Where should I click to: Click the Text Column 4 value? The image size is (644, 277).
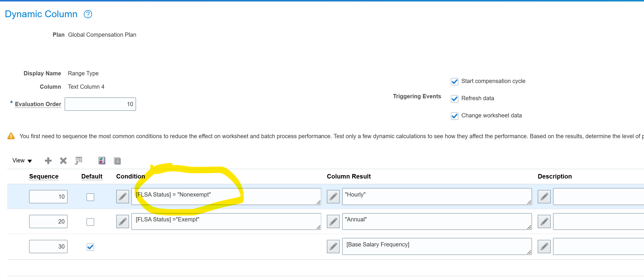(x=86, y=87)
